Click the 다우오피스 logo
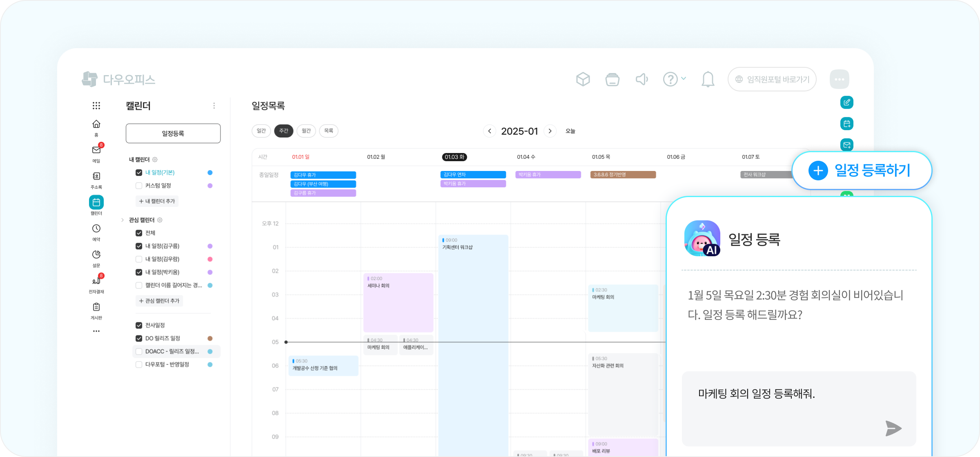The width and height of the screenshot is (980, 457). 118,79
